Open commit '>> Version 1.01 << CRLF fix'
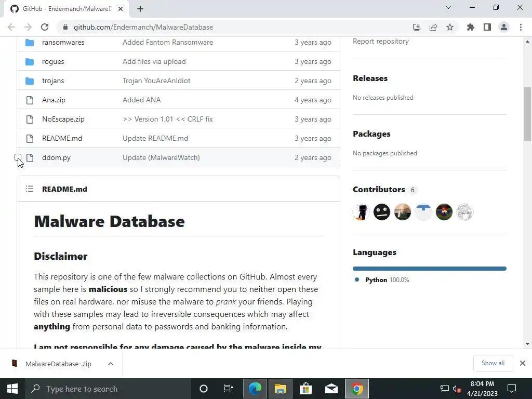 (168, 119)
